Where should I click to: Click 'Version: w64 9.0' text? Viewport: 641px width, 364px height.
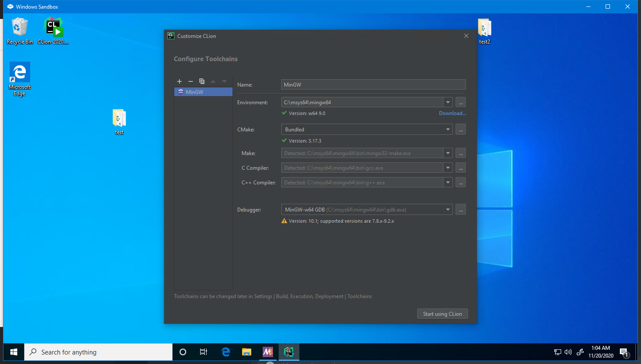[307, 113]
